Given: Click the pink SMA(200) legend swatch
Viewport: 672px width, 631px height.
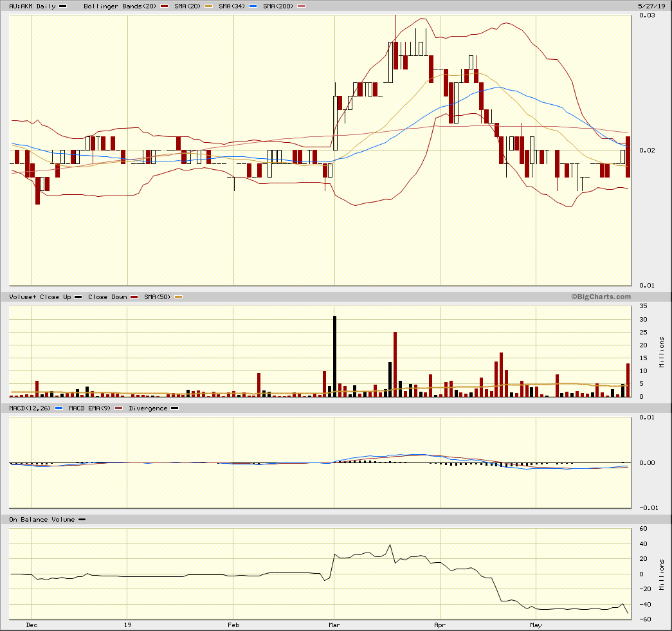Looking at the screenshot, I should pyautogui.click(x=302, y=6).
